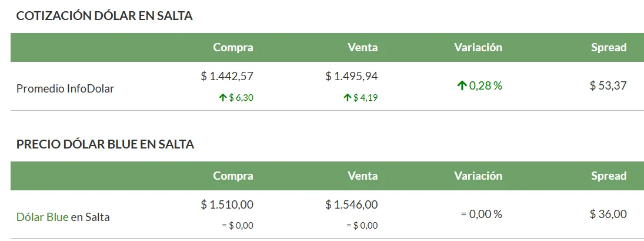This screenshot has height=241, width=644.
Task: Select the Venta header in the Dólar Blue table
Action: click(x=362, y=176)
